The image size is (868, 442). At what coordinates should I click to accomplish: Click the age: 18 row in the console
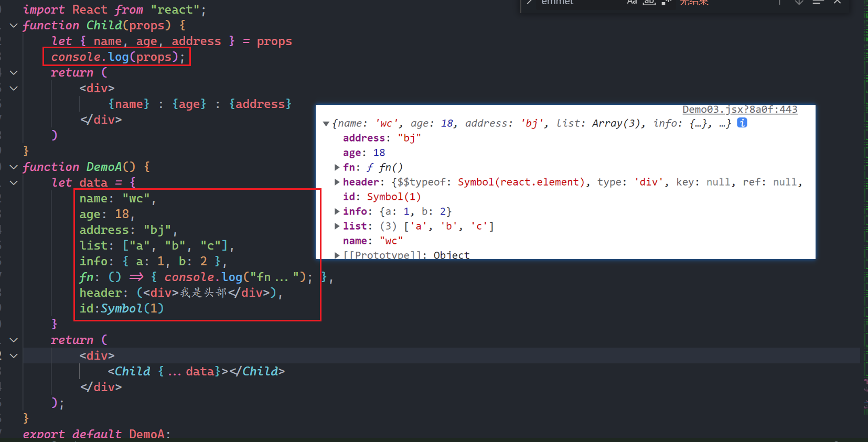[364, 153]
